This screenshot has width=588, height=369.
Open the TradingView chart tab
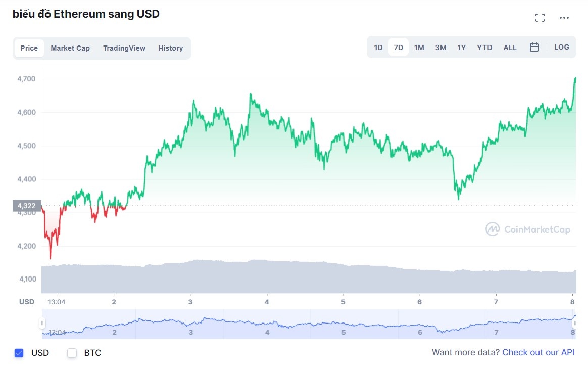(124, 48)
